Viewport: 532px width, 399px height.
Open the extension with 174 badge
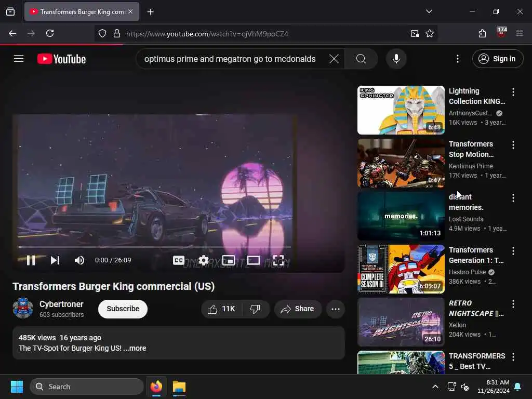[501, 33]
